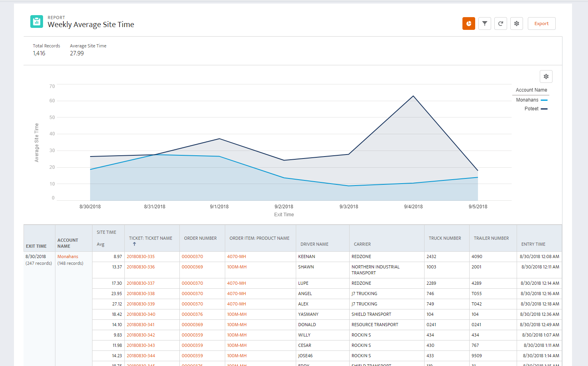Open product 100M-MH in DONALD row
588x366 pixels.
237,325
